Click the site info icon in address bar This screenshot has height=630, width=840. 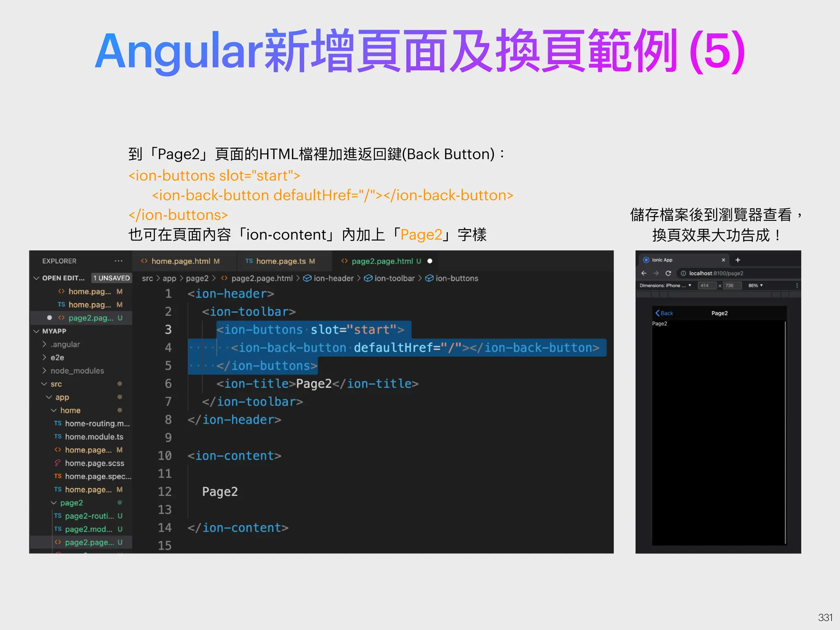click(683, 273)
